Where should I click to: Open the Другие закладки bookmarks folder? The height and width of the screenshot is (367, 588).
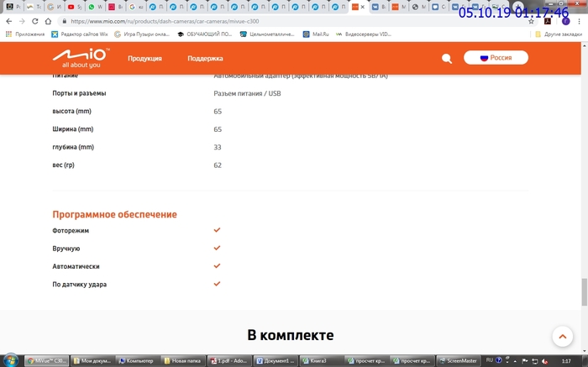(x=558, y=34)
